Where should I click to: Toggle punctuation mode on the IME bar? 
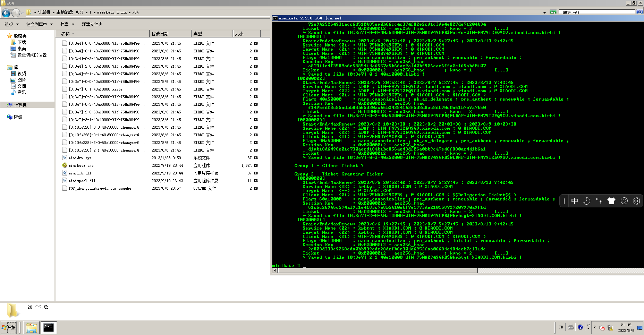(599, 201)
